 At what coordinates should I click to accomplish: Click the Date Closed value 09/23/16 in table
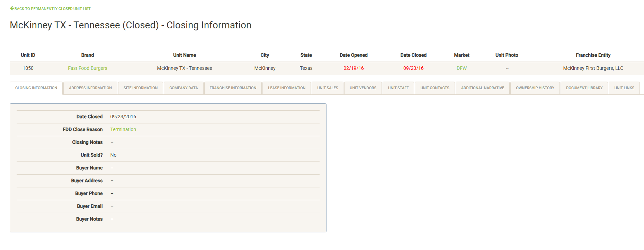(x=413, y=68)
